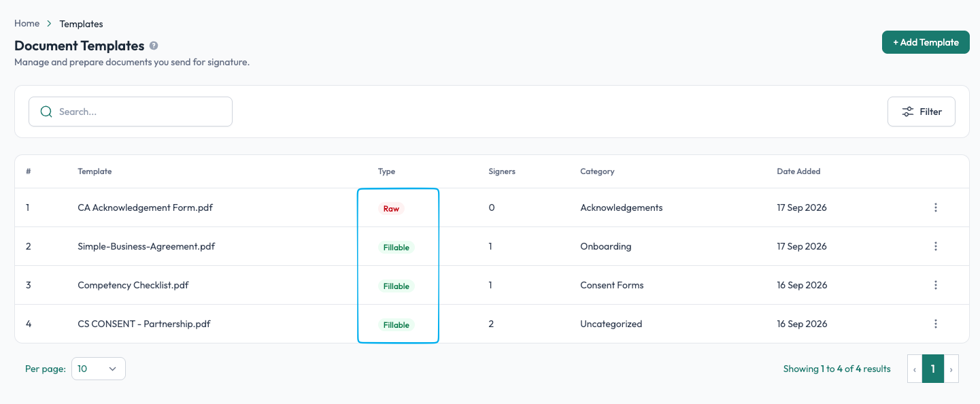Screen dimensions: 980x404
Task: Open the Per page dropdown
Action: pos(99,369)
